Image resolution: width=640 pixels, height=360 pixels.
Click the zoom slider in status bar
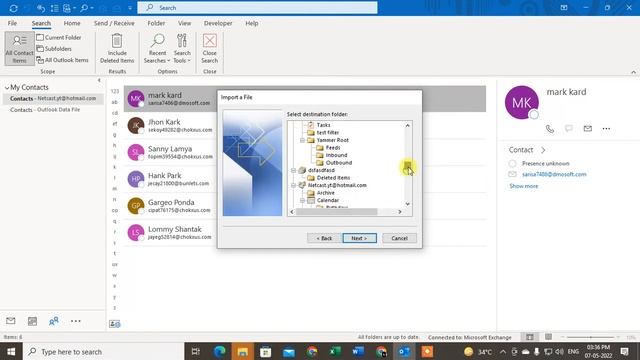590,337
